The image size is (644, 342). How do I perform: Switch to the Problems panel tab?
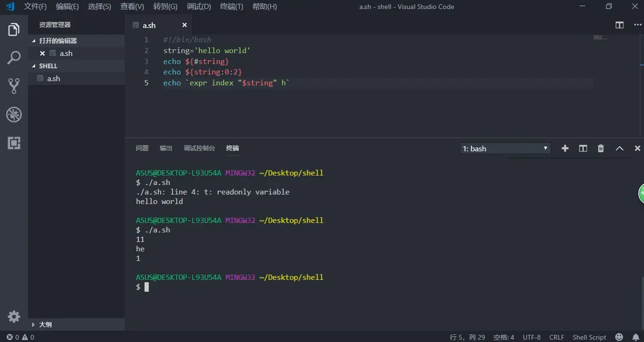tap(142, 148)
